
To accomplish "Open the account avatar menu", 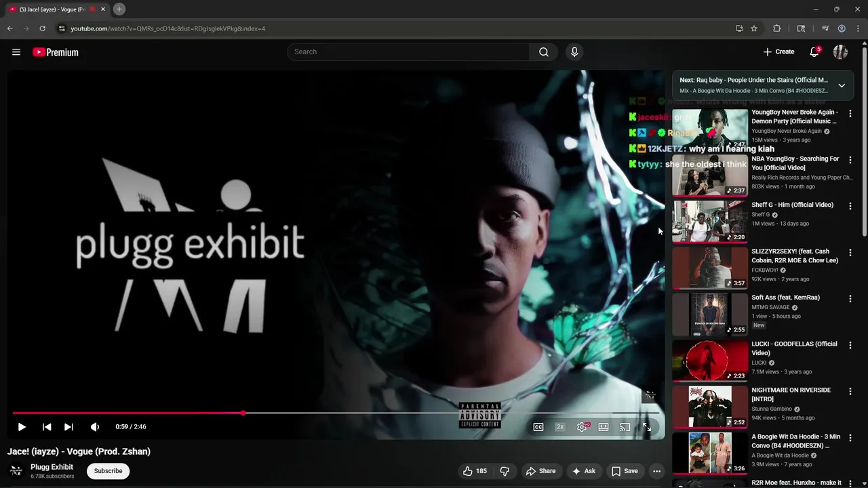I will click(840, 52).
